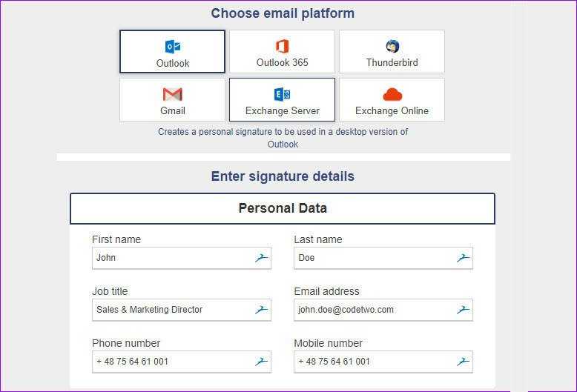Collapse the Personal Data section header
Image resolution: width=577 pixels, height=392 pixels.
[283, 208]
